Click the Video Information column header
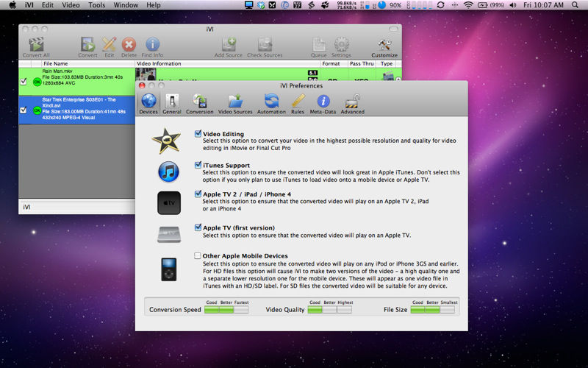Viewport: 588px width, 368px height. 228,63
